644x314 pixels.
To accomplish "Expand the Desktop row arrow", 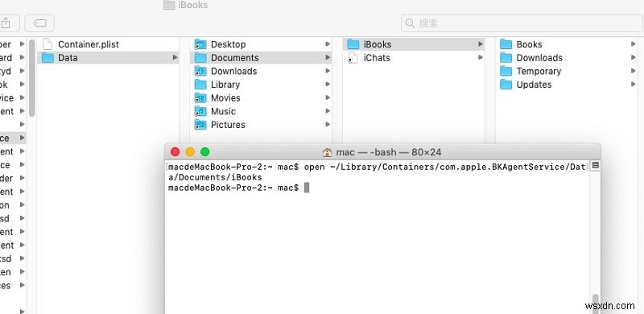I will [328, 44].
